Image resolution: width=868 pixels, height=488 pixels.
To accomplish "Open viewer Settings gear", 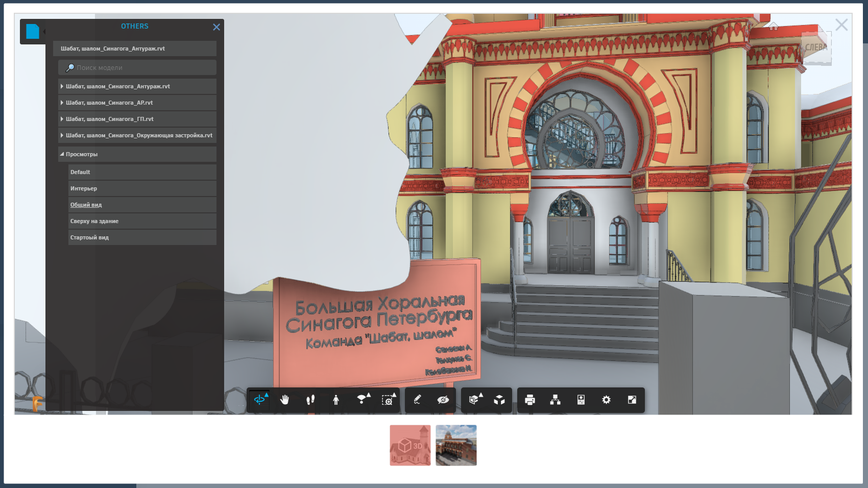I will [x=607, y=400].
